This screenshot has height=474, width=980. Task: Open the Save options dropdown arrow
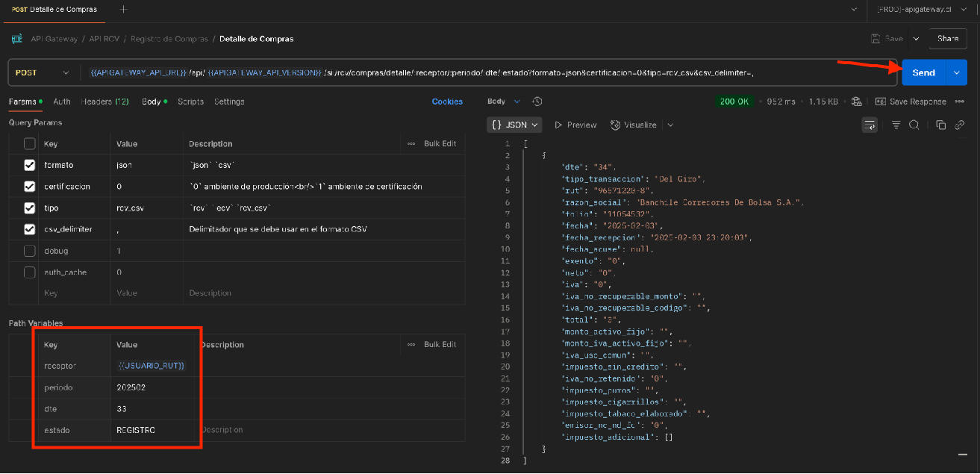click(x=916, y=39)
